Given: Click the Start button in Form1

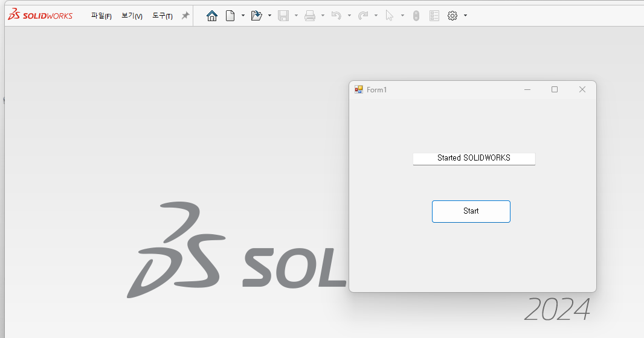Looking at the screenshot, I should click(471, 211).
